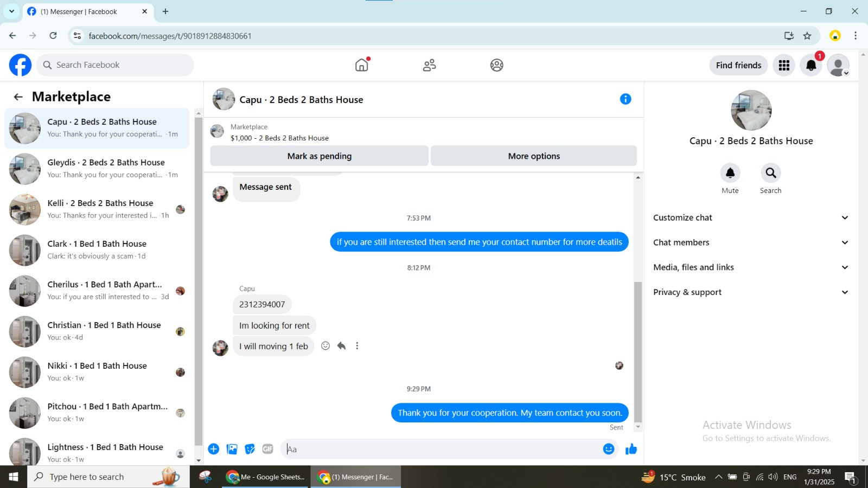
Task: Reload the page in Chrome
Action: click(x=53, y=36)
